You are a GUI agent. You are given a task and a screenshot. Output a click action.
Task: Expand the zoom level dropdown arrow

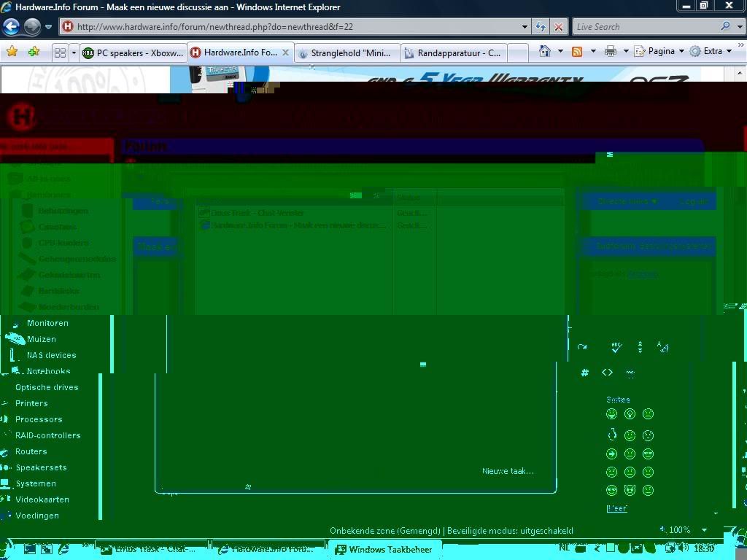pos(704,530)
